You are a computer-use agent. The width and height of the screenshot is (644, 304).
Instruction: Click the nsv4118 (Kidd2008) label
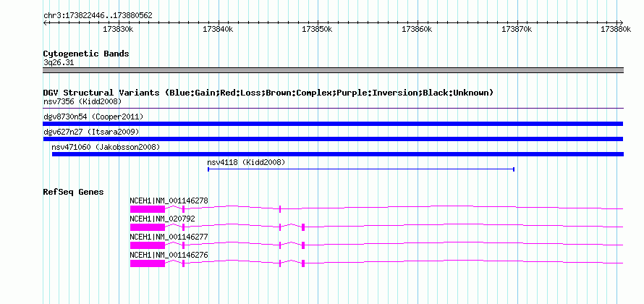pyautogui.click(x=246, y=162)
